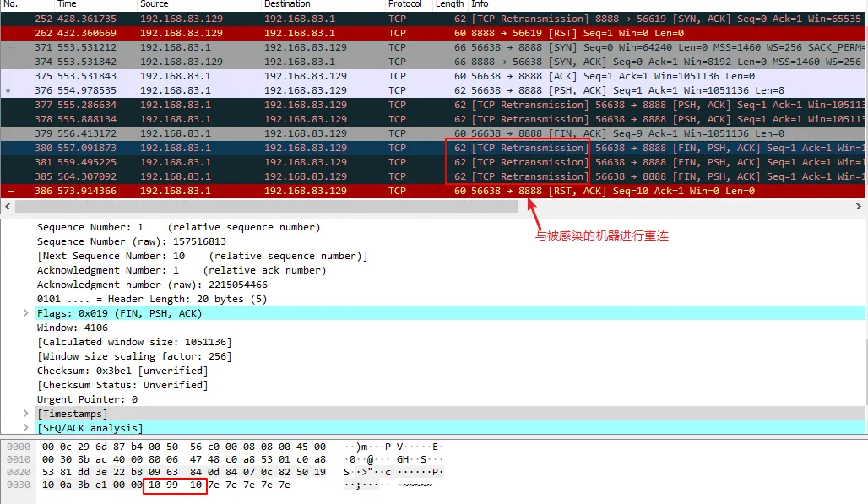Click hex offset 0010 in the bytes pane
The width and height of the screenshot is (868, 504).
point(19,459)
